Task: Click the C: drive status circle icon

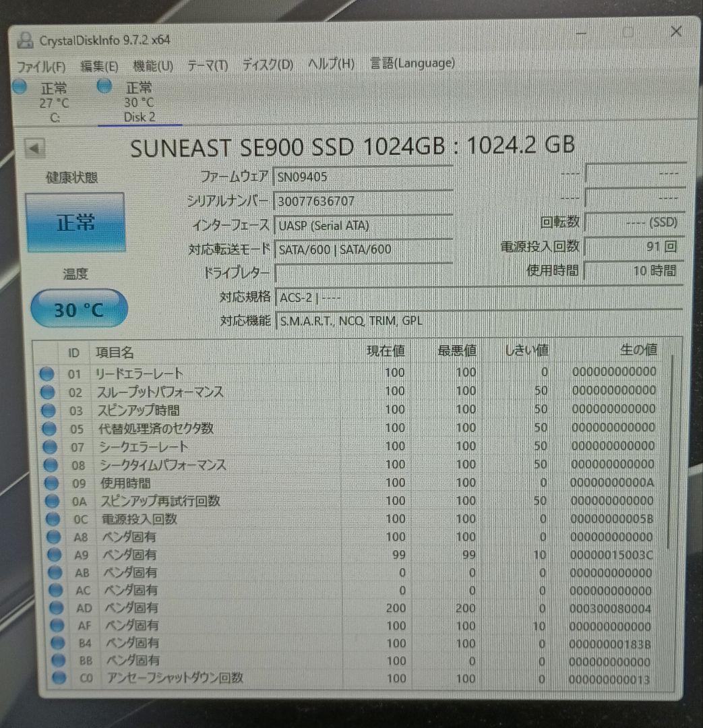Action: click(x=20, y=87)
